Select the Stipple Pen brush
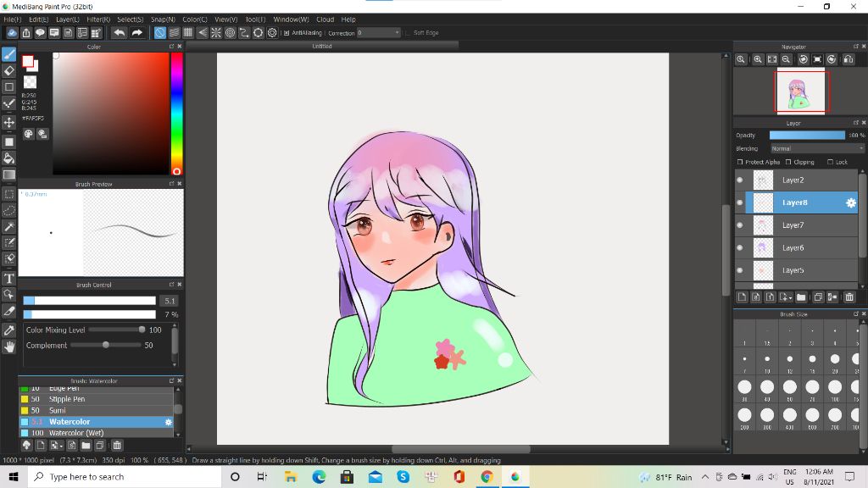The image size is (868, 488). [x=97, y=399]
